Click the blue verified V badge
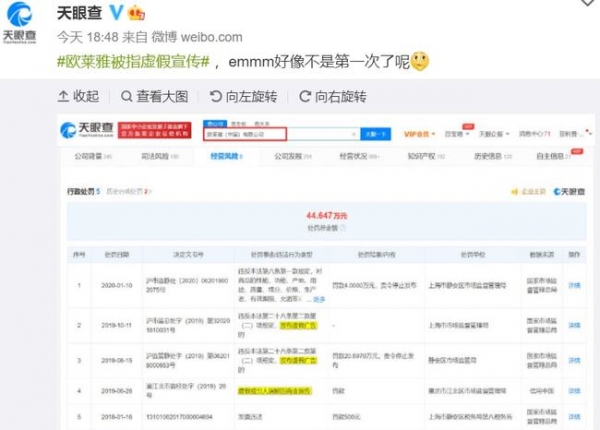The width and height of the screenshot is (600, 430). pos(115,14)
